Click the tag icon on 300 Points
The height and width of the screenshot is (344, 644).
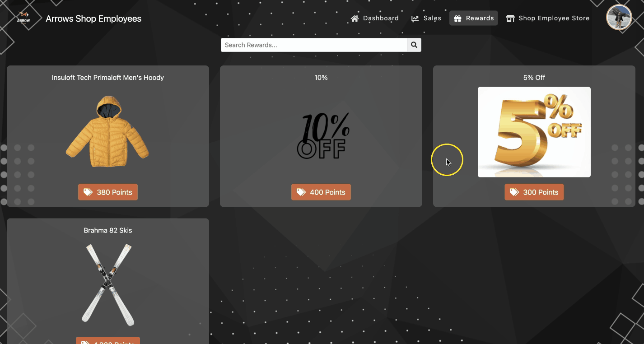click(x=514, y=192)
